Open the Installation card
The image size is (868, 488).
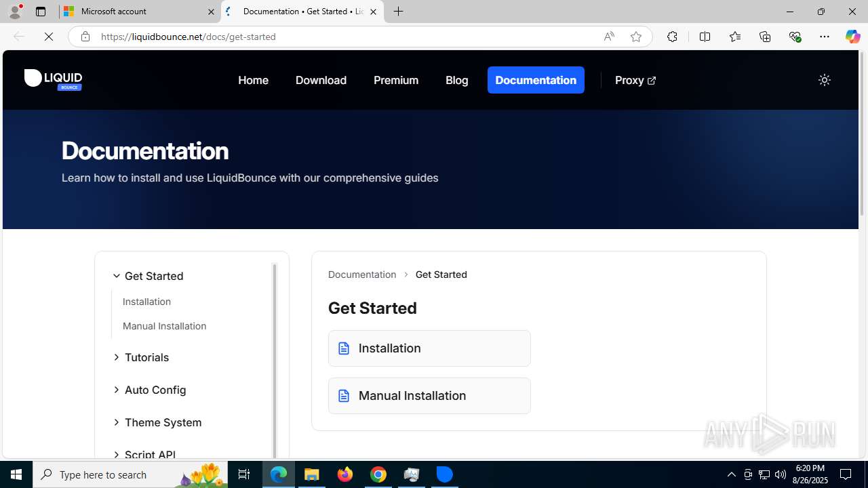click(x=429, y=348)
